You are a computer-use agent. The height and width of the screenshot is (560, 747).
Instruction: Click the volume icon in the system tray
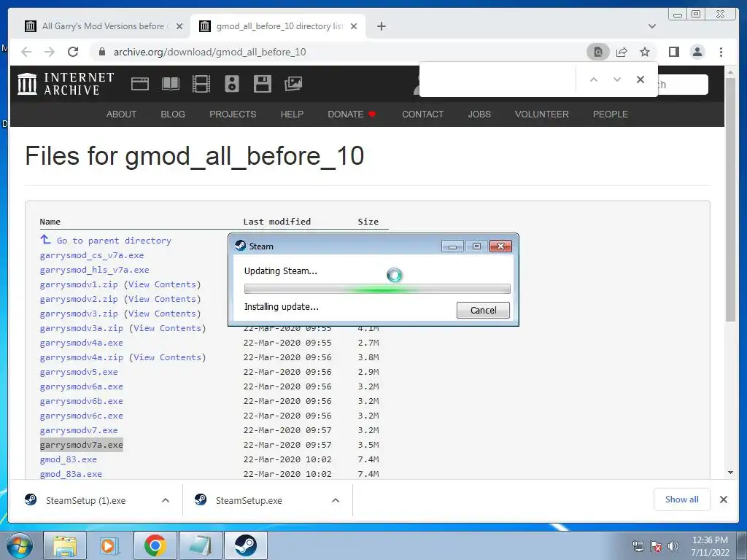click(673, 546)
